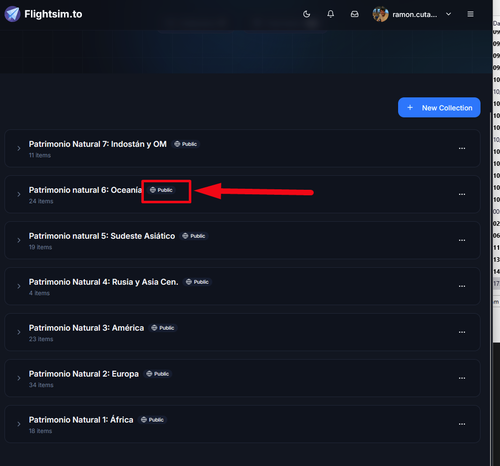Click the Flightsim.to site name text
The height and width of the screenshot is (466, 500).
point(53,14)
